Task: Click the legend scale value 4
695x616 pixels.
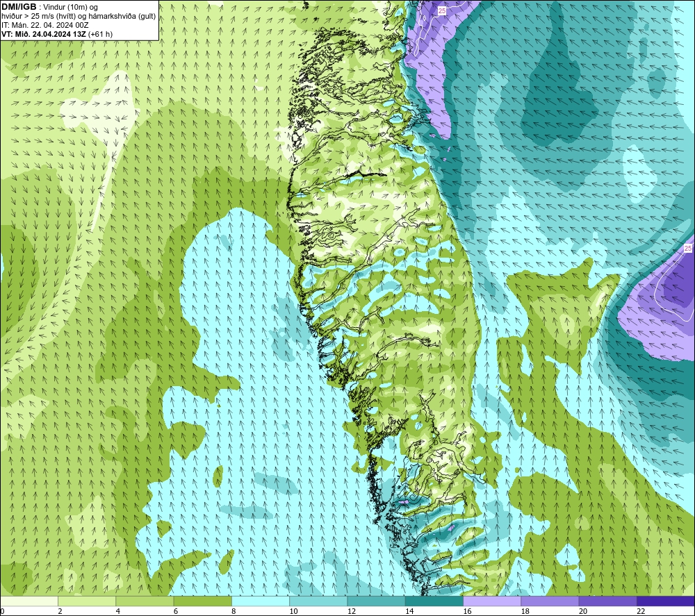Action: point(118,611)
